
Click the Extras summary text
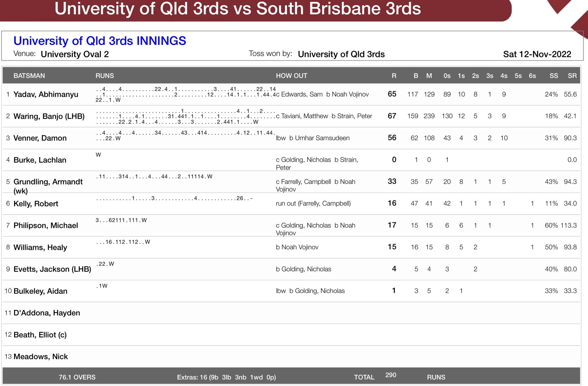pos(226,377)
